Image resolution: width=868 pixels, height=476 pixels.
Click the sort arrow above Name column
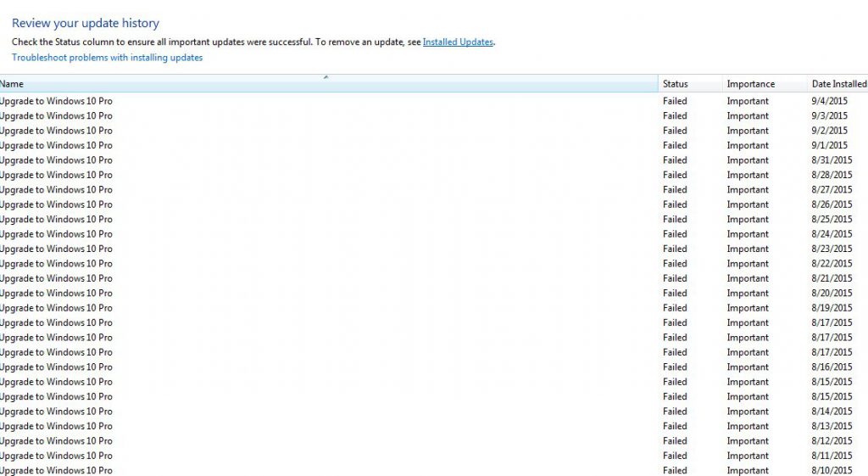click(325, 77)
